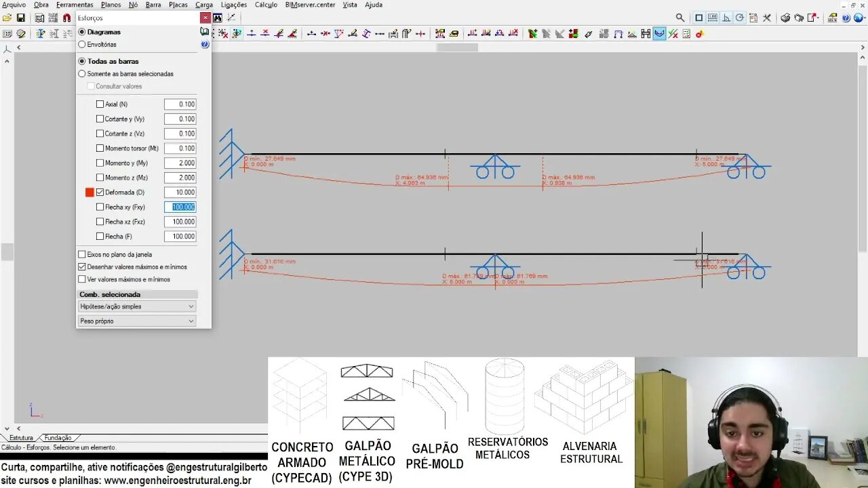868x488 pixels.
Task: Open the Vista menu
Action: point(350,5)
